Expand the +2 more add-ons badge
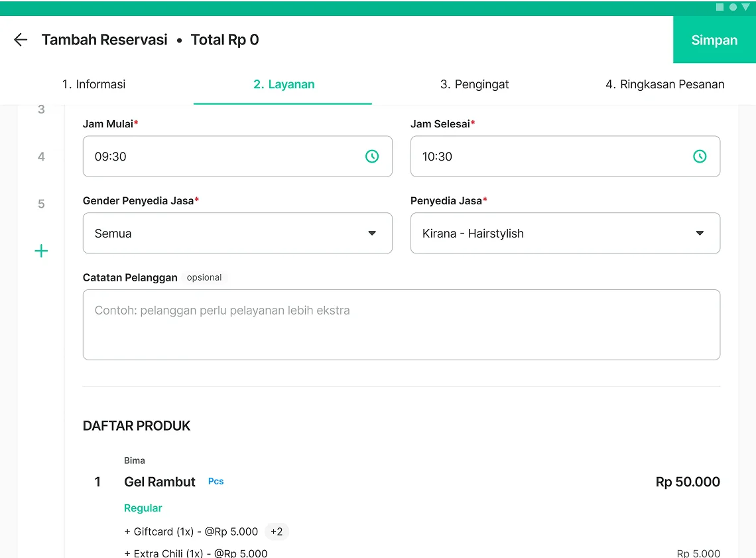 pos(277,531)
